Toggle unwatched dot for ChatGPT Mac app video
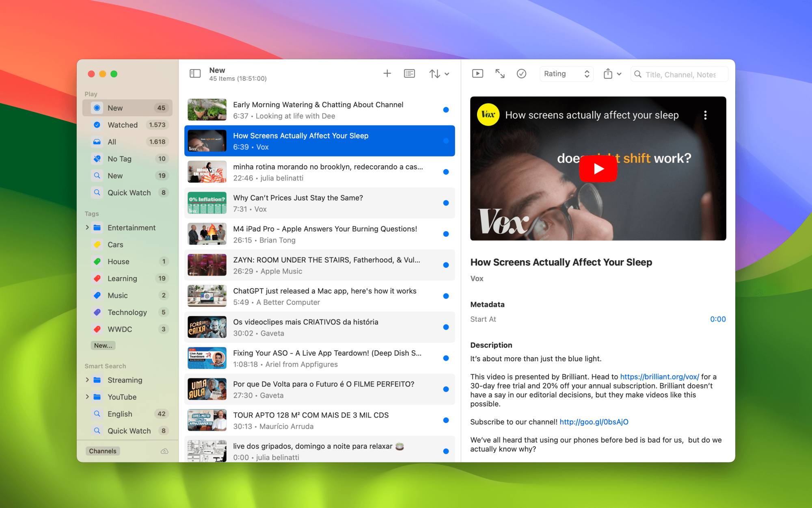Image resolution: width=812 pixels, height=508 pixels. (x=446, y=296)
